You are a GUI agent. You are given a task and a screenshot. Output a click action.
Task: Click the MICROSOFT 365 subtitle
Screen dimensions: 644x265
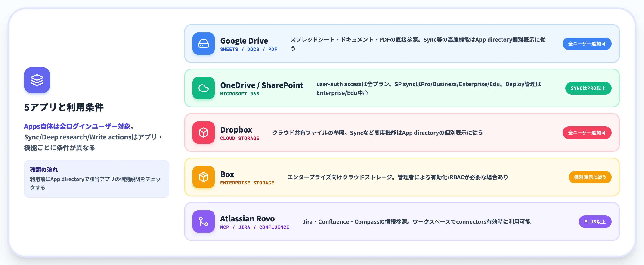coord(239,94)
